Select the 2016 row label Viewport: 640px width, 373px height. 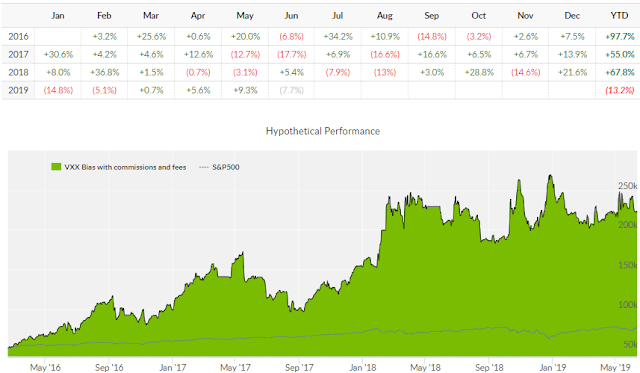[18, 36]
